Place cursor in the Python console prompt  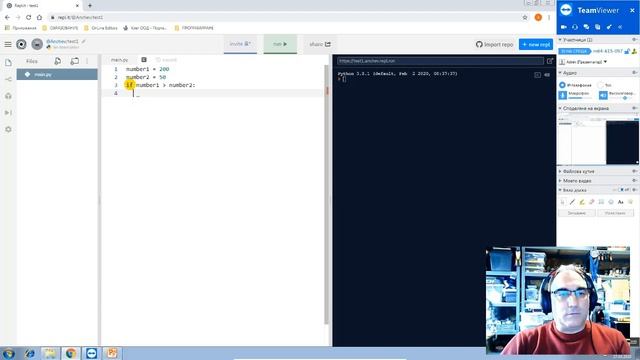click(x=344, y=79)
